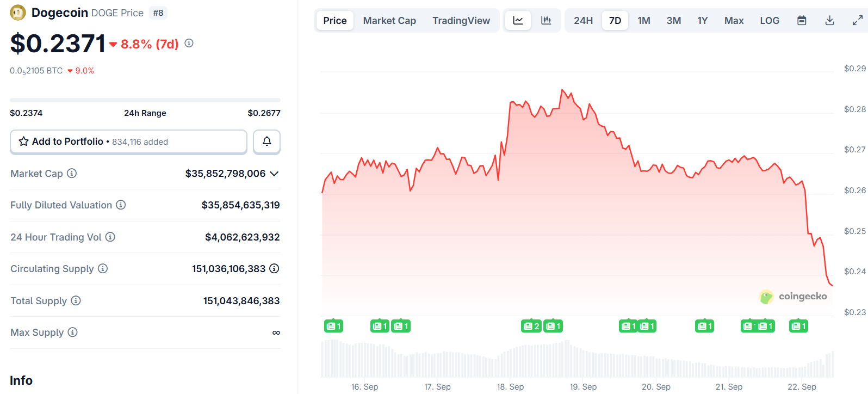Click the $4,062,623,932 trading volume value
This screenshot has width=868, height=394.
click(x=242, y=237)
